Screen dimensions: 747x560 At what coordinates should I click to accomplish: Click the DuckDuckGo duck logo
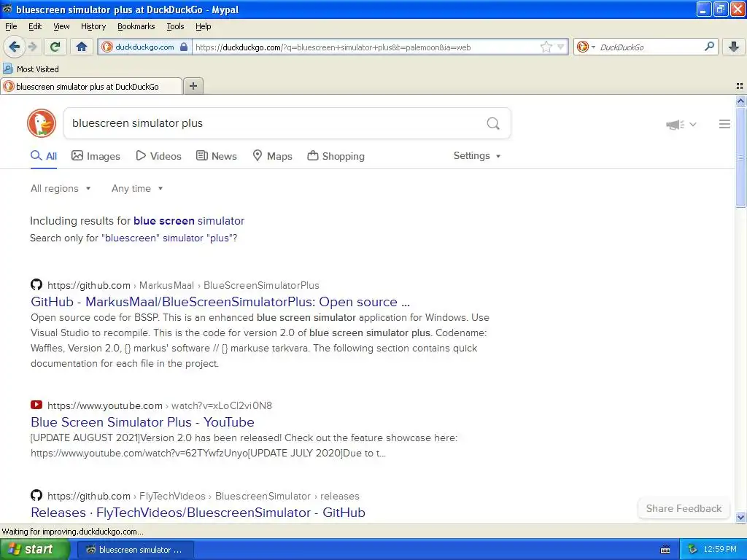42,123
